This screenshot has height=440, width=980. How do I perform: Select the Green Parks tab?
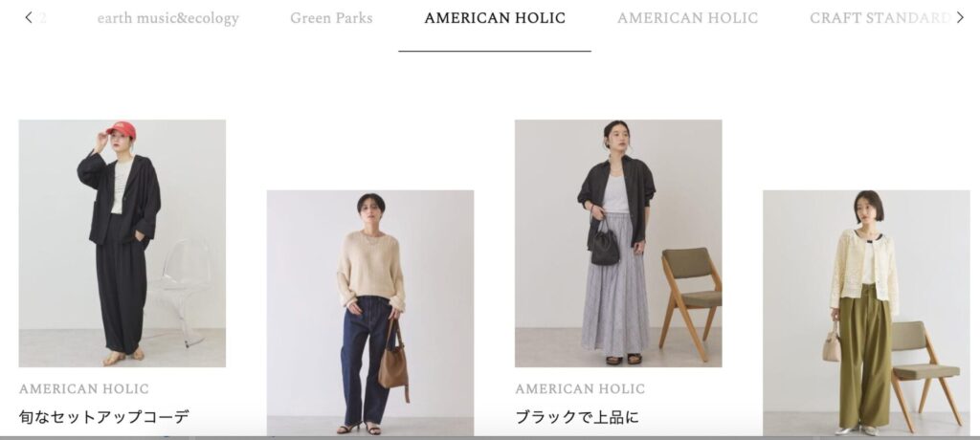(x=331, y=18)
